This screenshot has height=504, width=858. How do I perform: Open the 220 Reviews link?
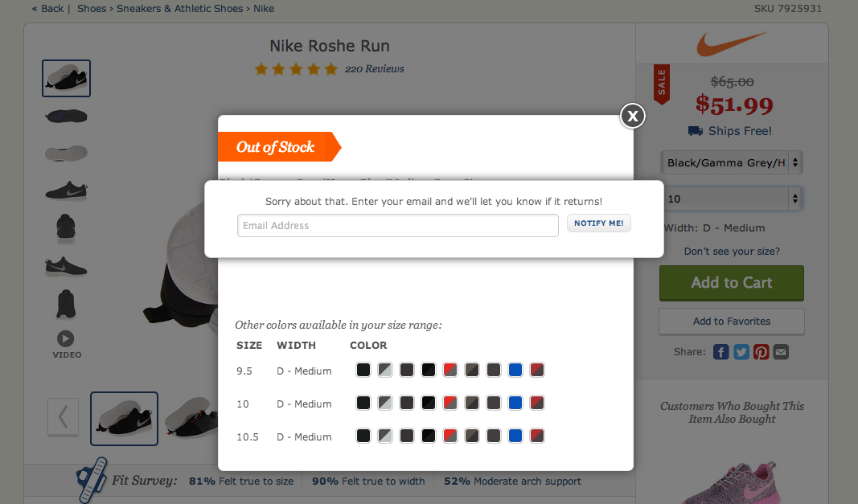pyautogui.click(x=374, y=69)
